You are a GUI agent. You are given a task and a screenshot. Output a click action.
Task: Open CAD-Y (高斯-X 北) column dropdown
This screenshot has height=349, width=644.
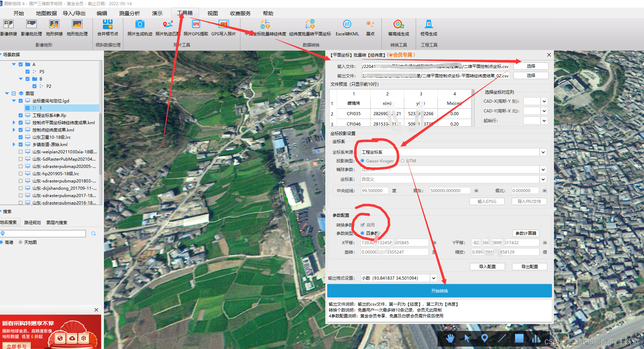(x=544, y=111)
